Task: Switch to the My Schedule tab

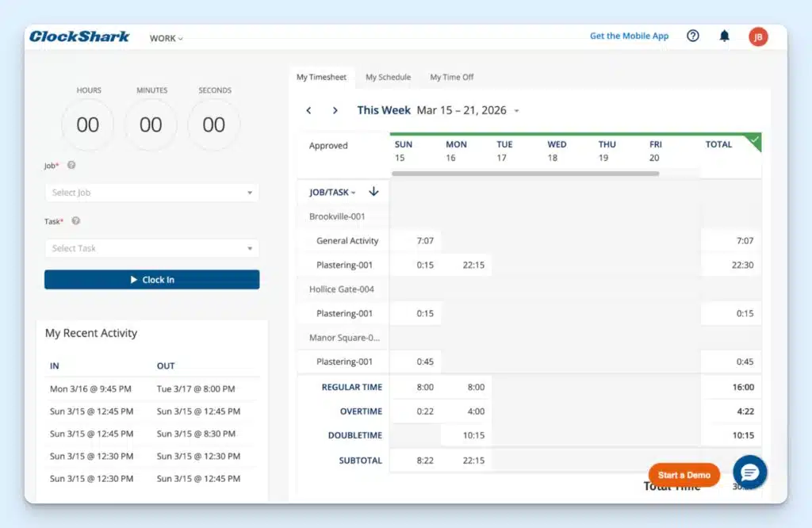Action: click(x=388, y=77)
